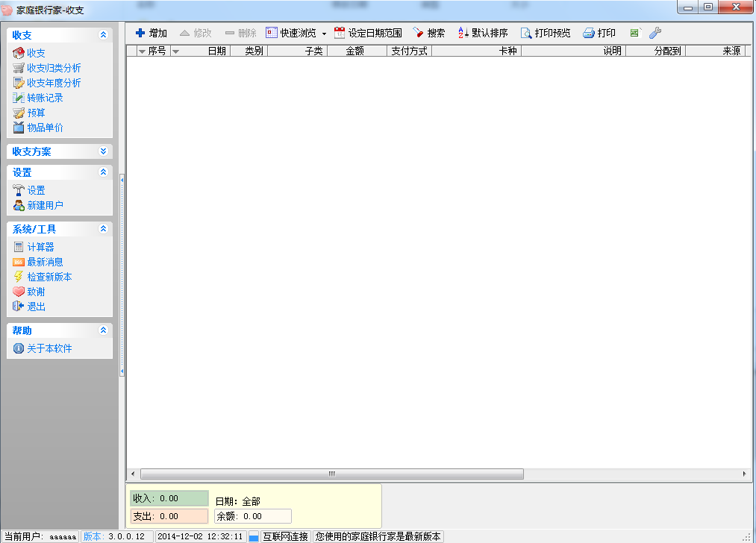
Task: Open 收支年度分析 icon in sidebar
Action: (x=19, y=83)
